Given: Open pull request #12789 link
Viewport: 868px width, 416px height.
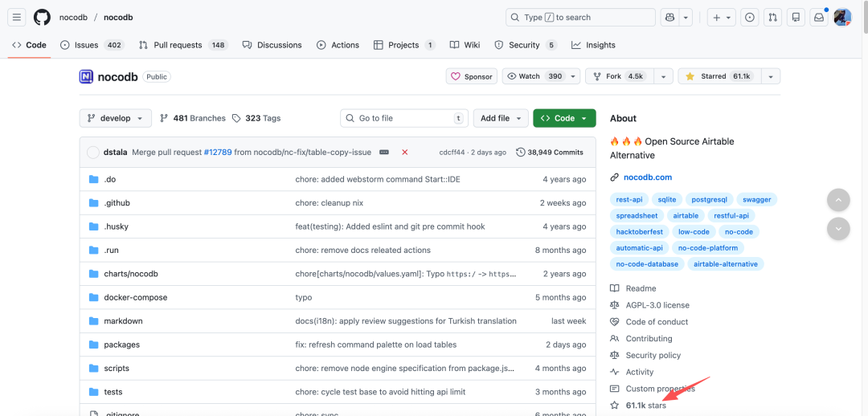Looking at the screenshot, I should 218,152.
